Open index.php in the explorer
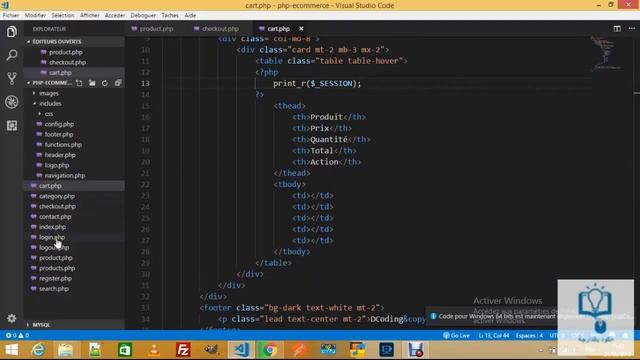 click(52, 227)
